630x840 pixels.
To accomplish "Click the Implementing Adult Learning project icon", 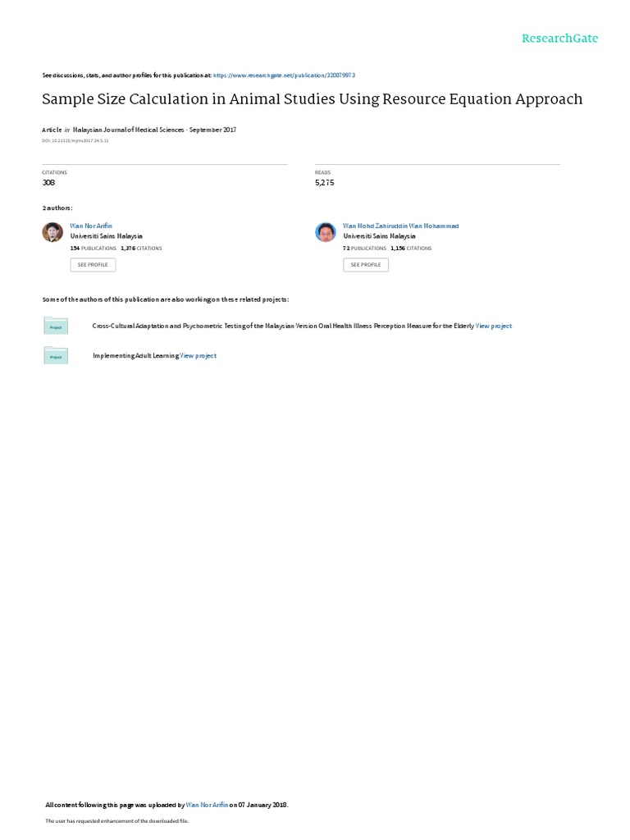I will point(56,355).
